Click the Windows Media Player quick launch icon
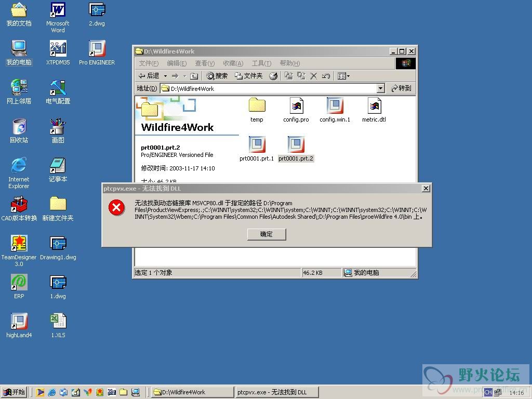 click(40, 392)
